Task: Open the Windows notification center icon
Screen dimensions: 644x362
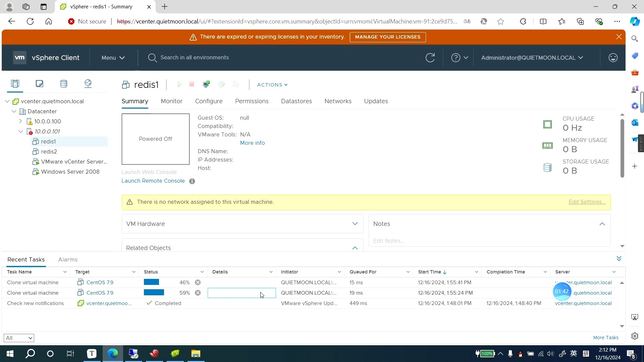Action: tap(631, 354)
